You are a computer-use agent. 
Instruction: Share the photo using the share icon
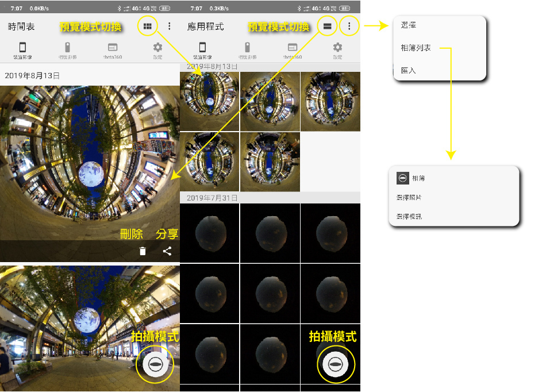coord(167,251)
